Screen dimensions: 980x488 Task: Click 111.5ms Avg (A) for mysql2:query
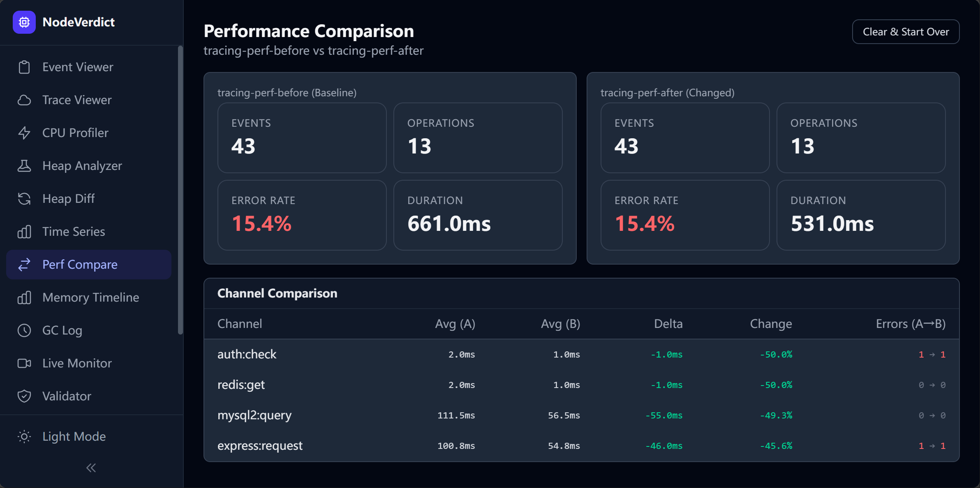tap(456, 416)
